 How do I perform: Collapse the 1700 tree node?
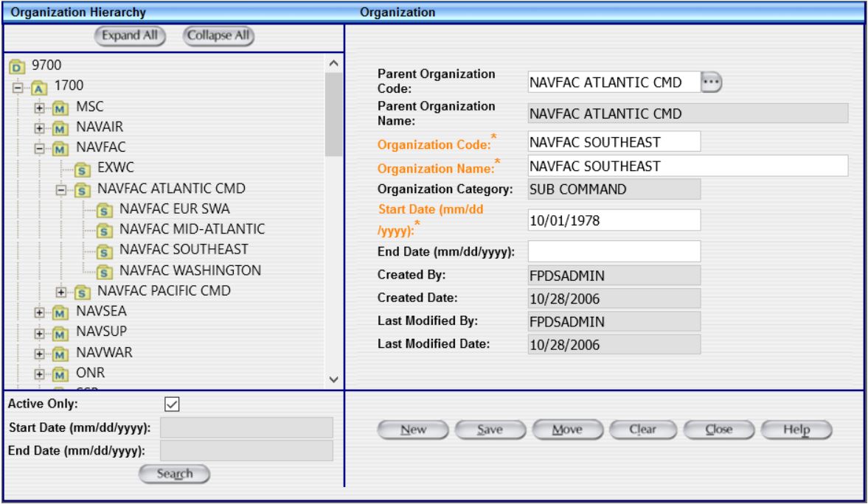tap(18, 88)
